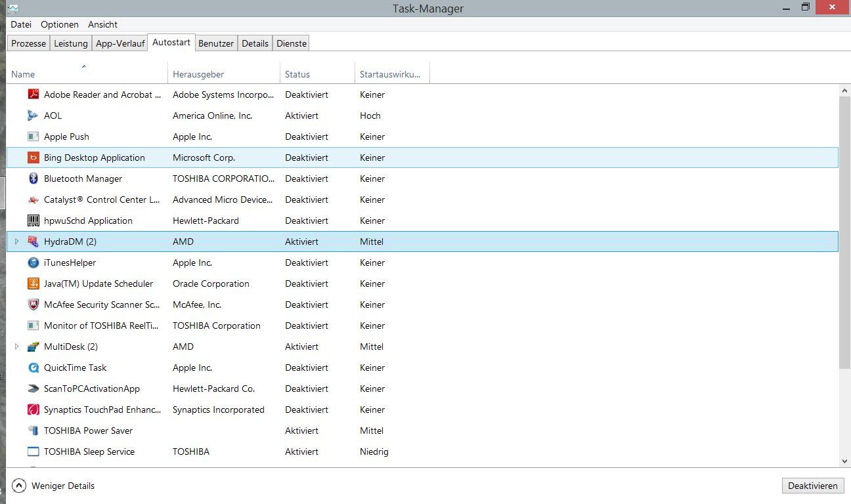This screenshot has width=851, height=504.
Task: Select the iTunesHelper row name
Action: point(70,262)
